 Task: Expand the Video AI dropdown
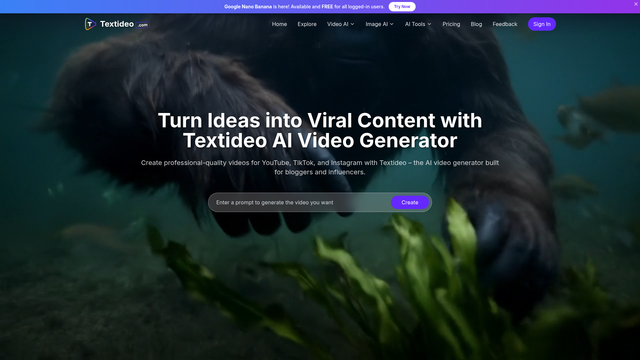[x=340, y=24]
